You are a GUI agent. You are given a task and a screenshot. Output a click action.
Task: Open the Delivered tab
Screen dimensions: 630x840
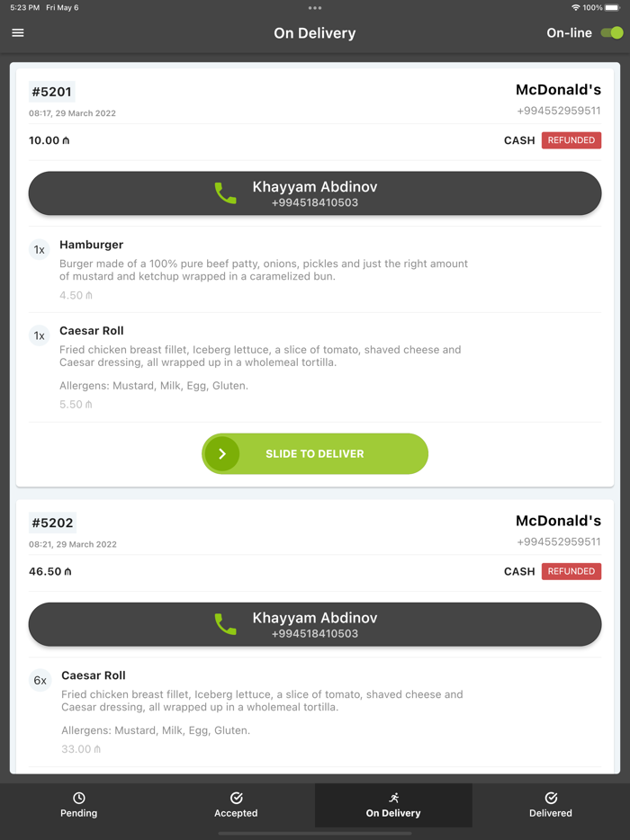pyautogui.click(x=551, y=805)
